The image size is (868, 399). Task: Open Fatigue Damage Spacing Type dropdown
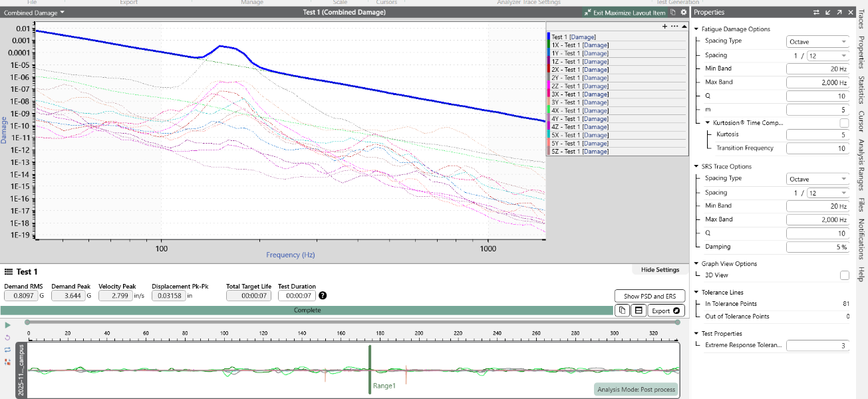point(817,41)
